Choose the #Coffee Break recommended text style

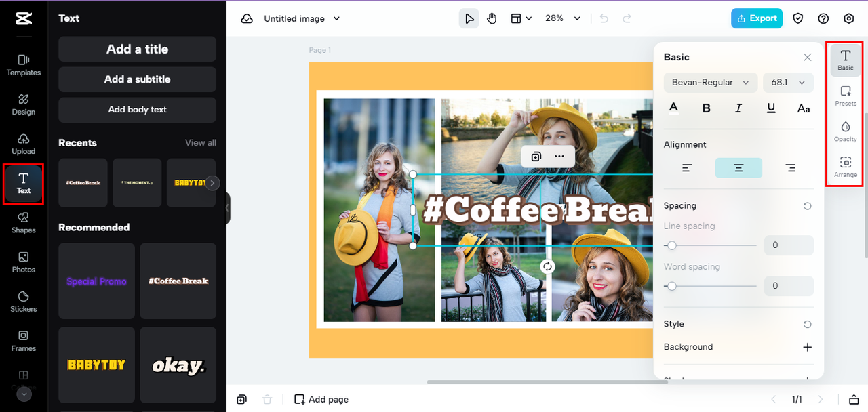coord(178,281)
